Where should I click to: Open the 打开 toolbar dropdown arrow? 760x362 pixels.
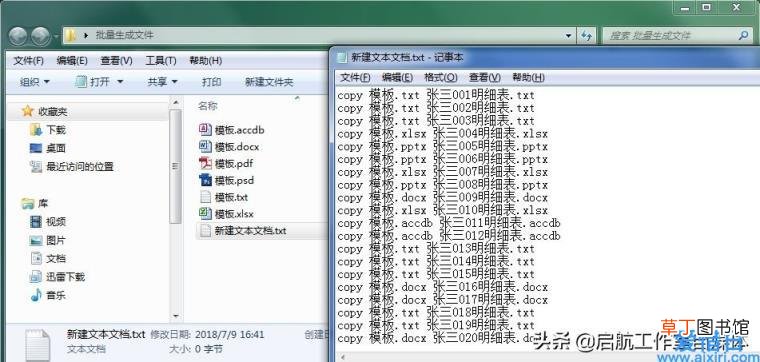[x=120, y=82]
